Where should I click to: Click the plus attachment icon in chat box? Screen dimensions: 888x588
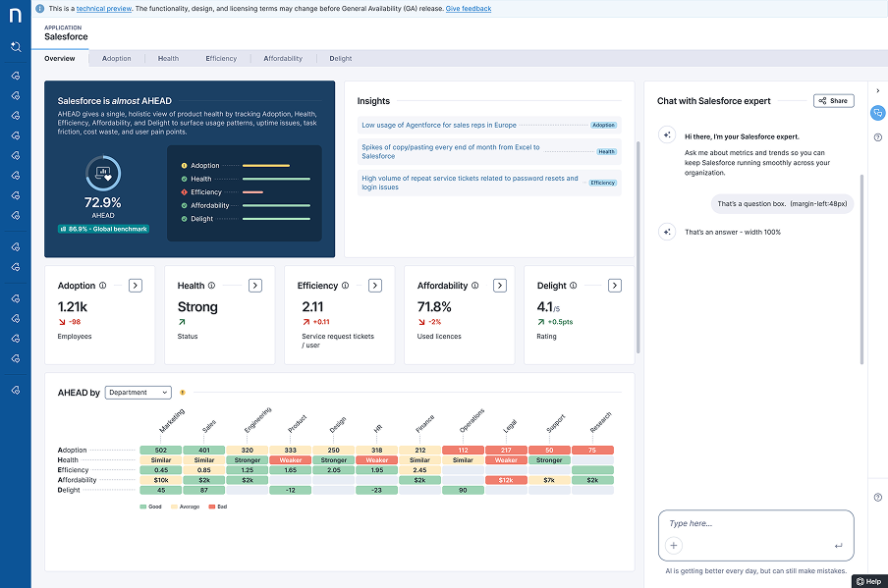673,546
